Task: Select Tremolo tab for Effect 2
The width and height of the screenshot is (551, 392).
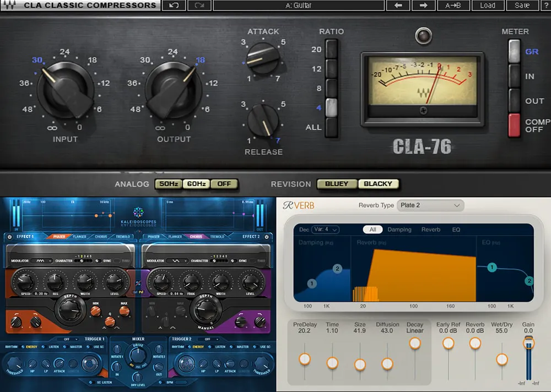Action: (x=217, y=237)
